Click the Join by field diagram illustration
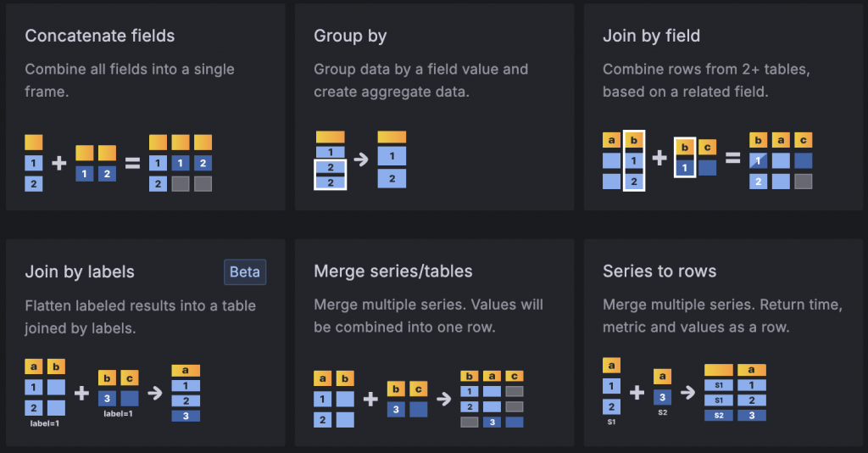Image resolution: width=868 pixels, height=453 pixels. [x=707, y=161]
